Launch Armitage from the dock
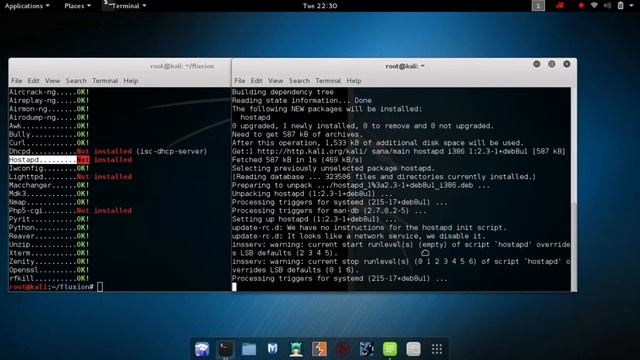The width and height of the screenshot is (640, 360). (296, 349)
